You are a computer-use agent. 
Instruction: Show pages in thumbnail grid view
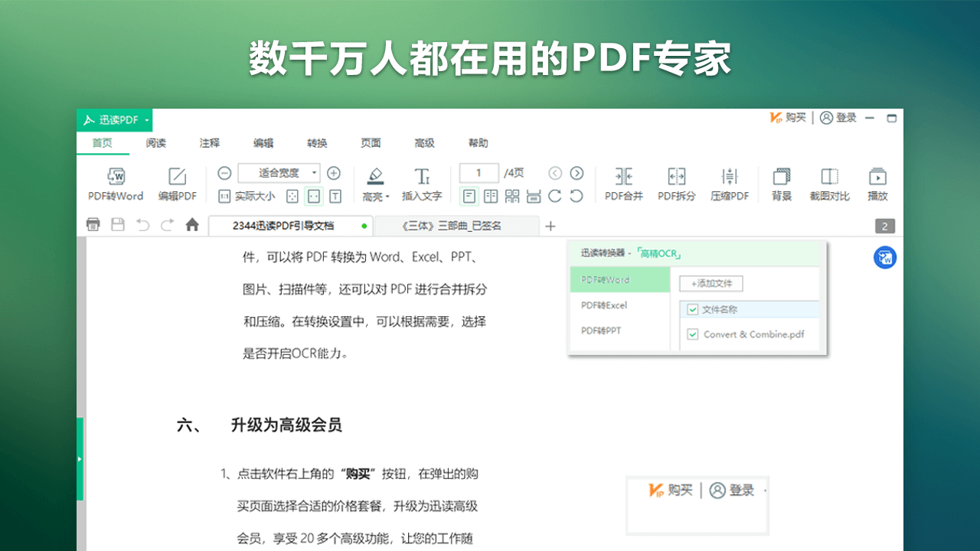point(512,197)
